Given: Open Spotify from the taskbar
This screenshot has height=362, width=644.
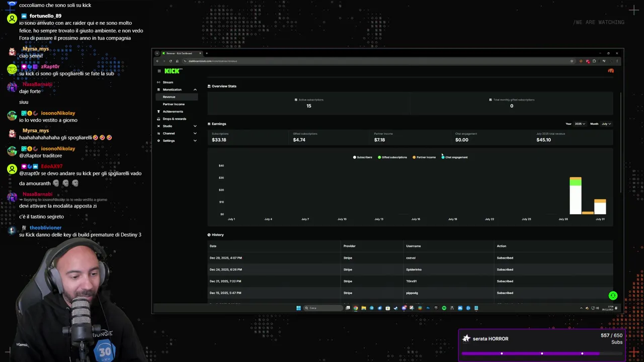Looking at the screenshot, I should pyautogui.click(x=444, y=308).
